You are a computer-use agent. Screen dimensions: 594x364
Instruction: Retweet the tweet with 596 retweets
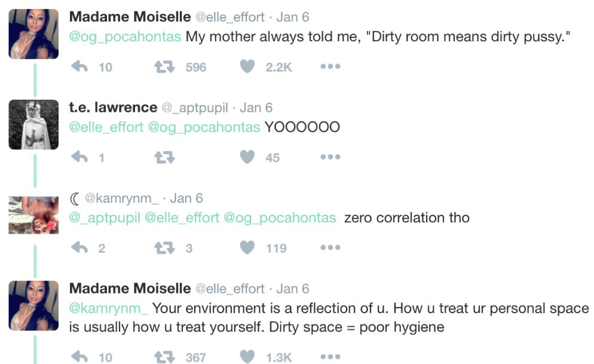pos(162,67)
